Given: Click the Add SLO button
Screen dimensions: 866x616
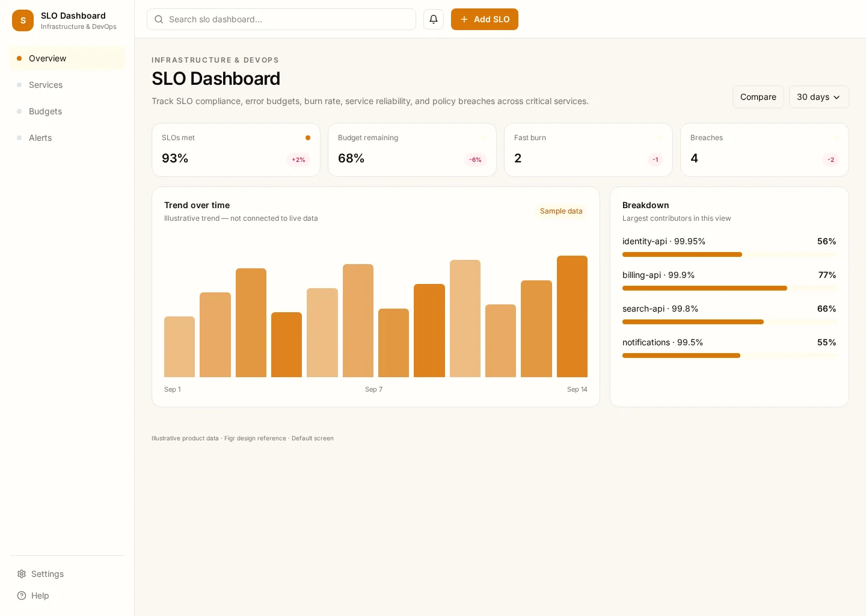Looking at the screenshot, I should (485, 19).
